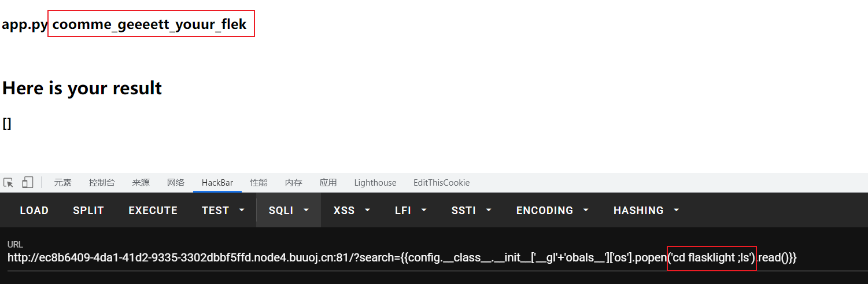Toggle the device toolbar icon
Viewport: 868px width, 284px height.
tap(27, 183)
